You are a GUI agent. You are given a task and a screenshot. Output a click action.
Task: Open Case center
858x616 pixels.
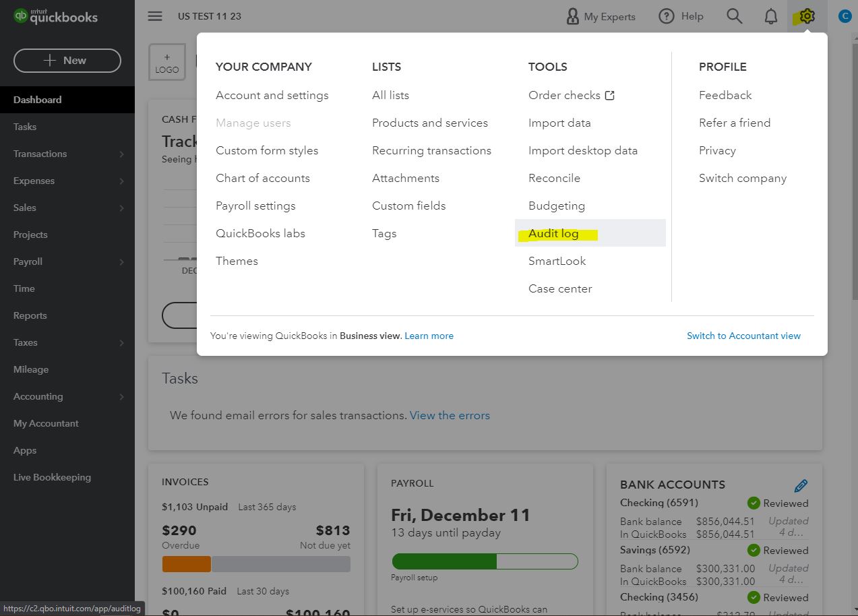[x=560, y=289]
